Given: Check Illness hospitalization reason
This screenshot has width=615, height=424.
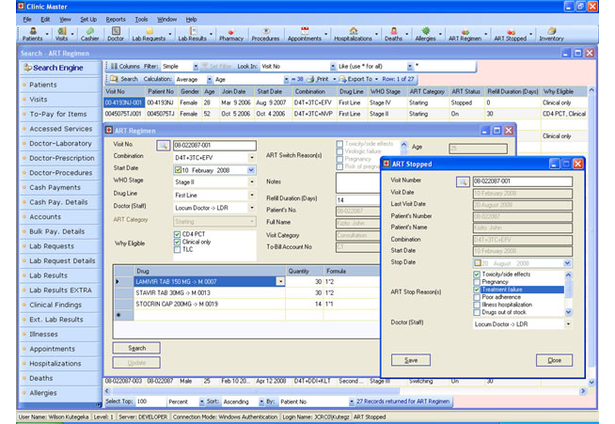Looking at the screenshot, I should (x=477, y=305).
